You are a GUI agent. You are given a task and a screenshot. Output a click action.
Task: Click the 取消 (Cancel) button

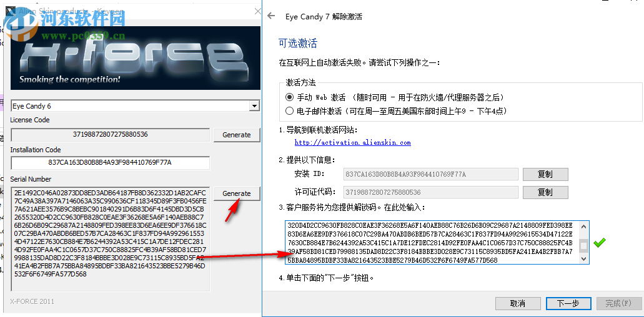[518, 303]
